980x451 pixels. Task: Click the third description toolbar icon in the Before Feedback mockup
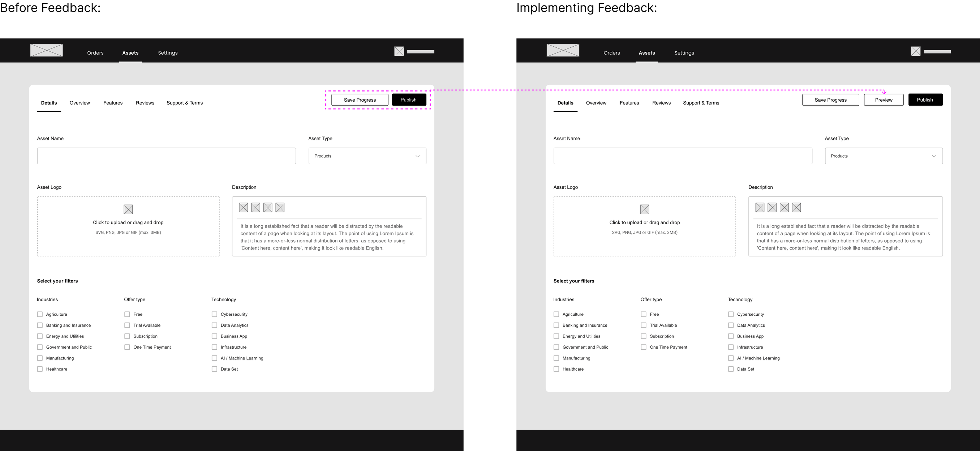268,208
